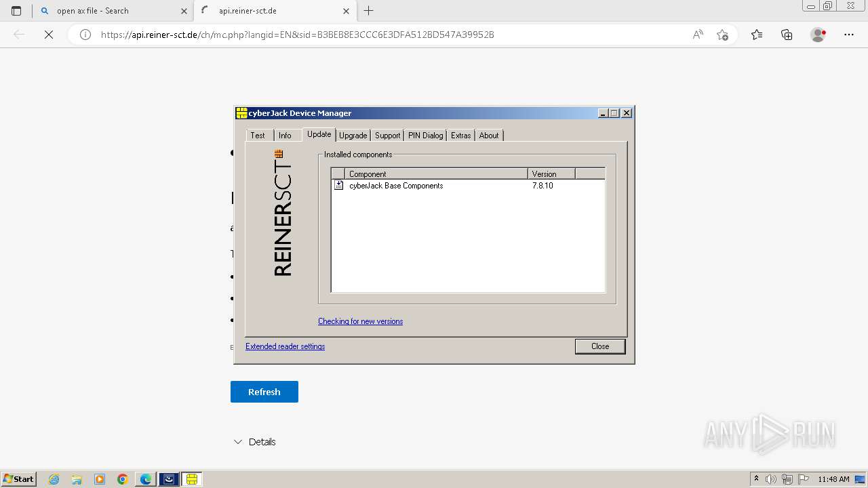Open read aloud option
Image resolution: width=868 pixels, height=488 pixels.
[x=698, y=35]
